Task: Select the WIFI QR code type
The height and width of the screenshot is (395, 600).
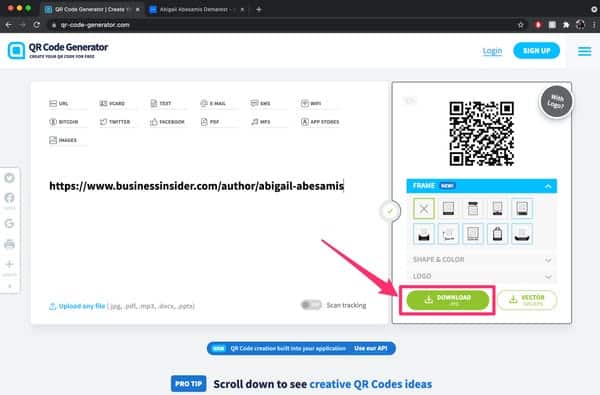Action: [x=311, y=103]
